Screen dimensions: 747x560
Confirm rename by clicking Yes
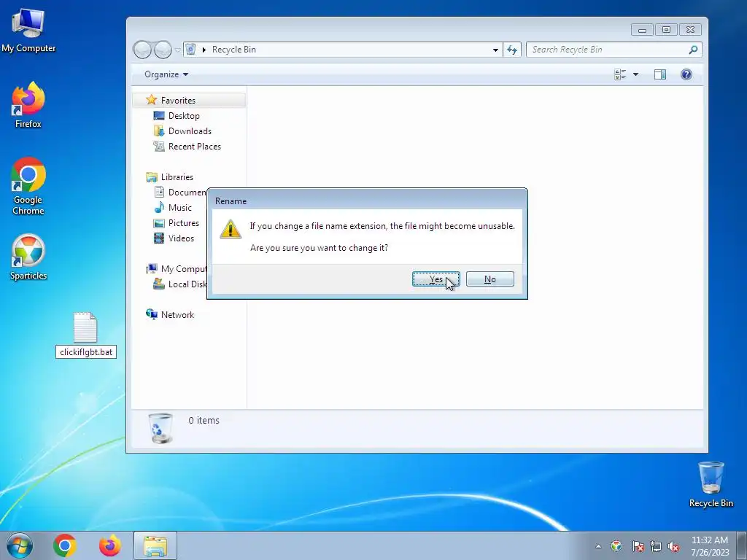pos(436,279)
